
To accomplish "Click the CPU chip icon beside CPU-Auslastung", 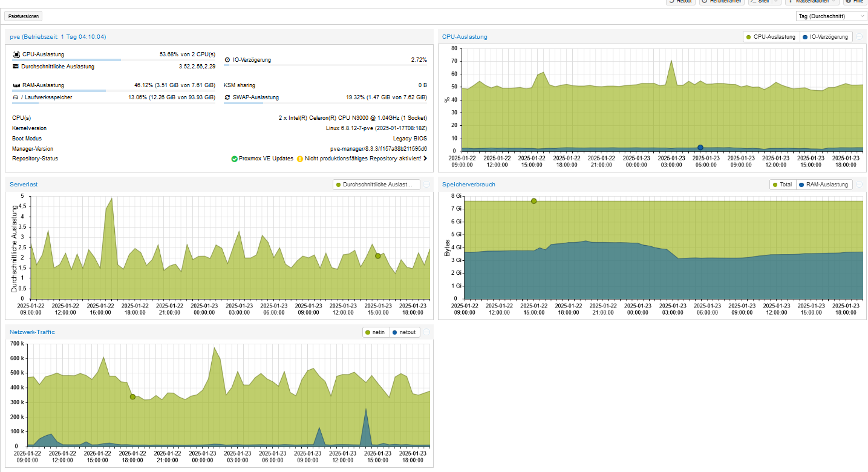I will (16, 54).
